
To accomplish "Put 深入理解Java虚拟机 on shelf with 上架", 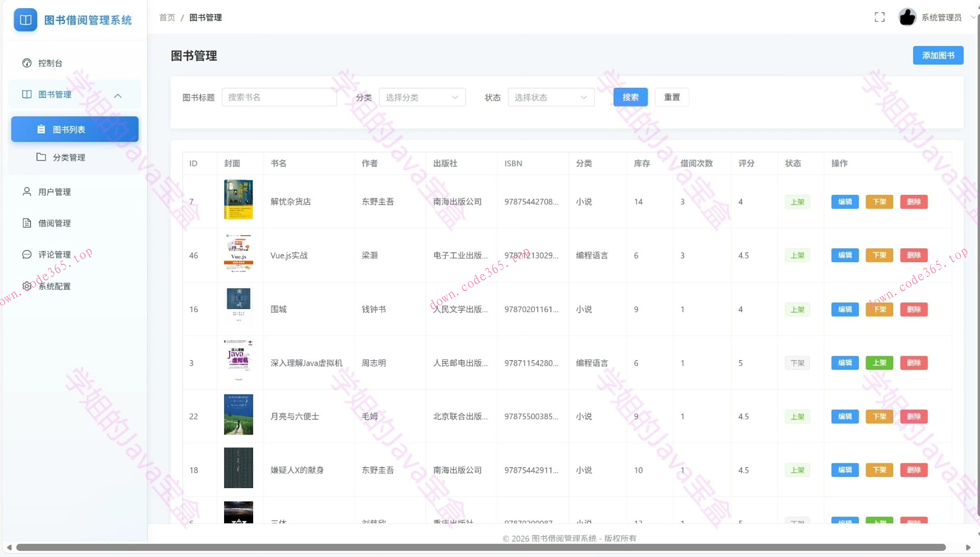I will [x=879, y=363].
